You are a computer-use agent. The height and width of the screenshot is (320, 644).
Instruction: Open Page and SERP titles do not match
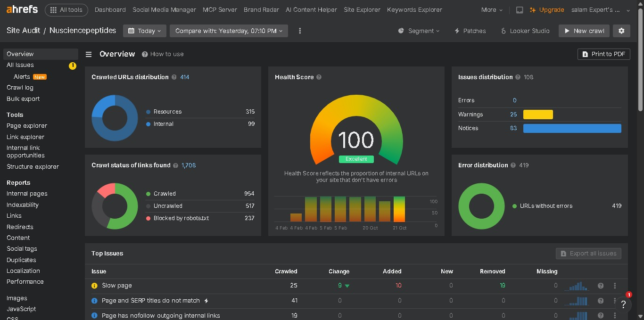[x=151, y=301]
